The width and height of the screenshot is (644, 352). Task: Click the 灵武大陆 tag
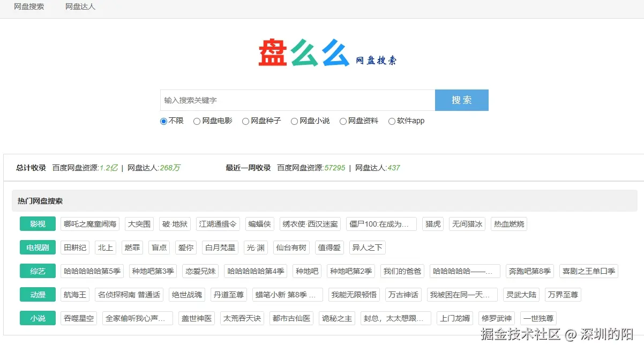(521, 295)
